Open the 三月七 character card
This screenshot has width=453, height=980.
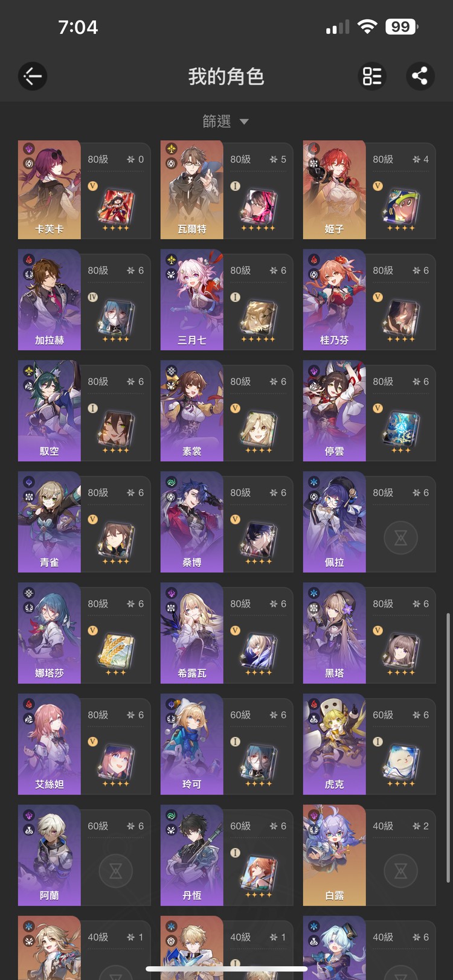227,301
